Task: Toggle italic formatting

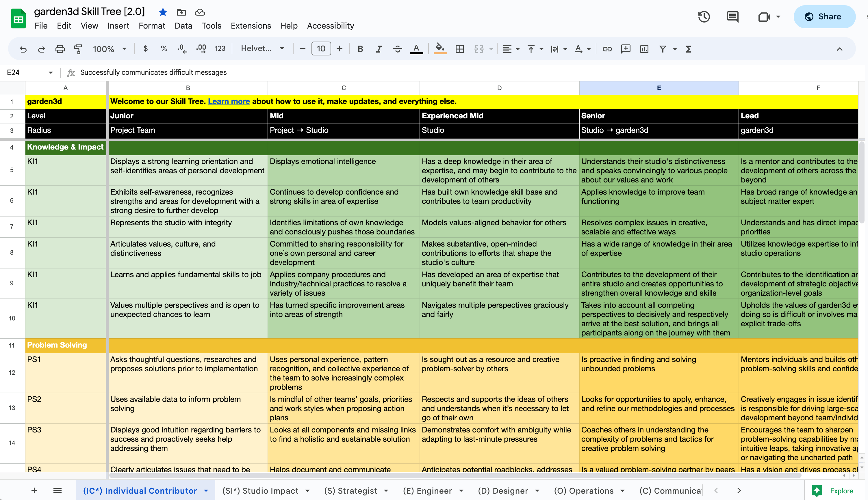Action: 379,49
